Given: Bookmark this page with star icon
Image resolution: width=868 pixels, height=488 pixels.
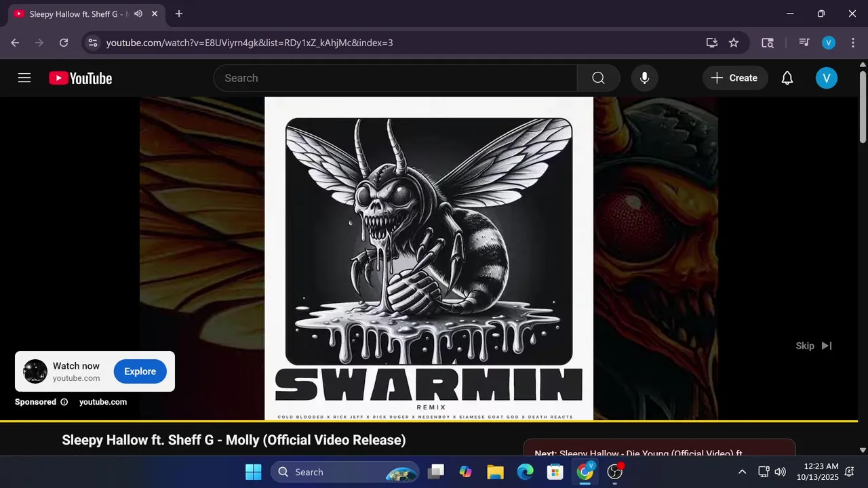Looking at the screenshot, I should point(734,43).
